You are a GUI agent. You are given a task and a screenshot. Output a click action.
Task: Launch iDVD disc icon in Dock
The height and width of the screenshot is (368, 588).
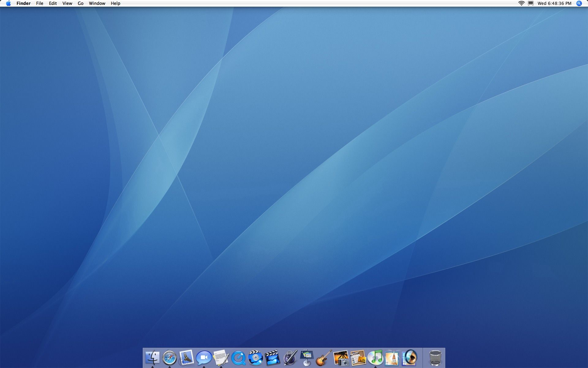255,358
